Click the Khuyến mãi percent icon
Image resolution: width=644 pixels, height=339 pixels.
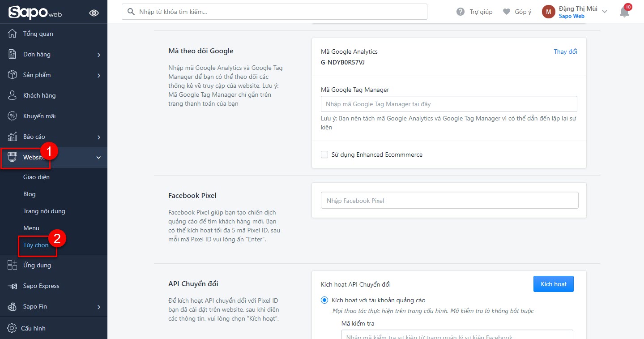tap(13, 116)
